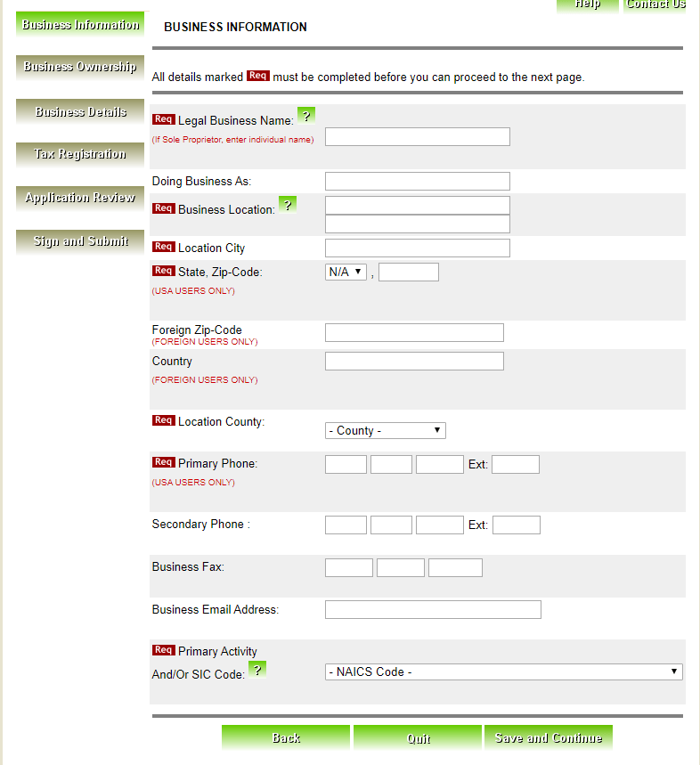Click the Primary Activity label

tap(217, 651)
